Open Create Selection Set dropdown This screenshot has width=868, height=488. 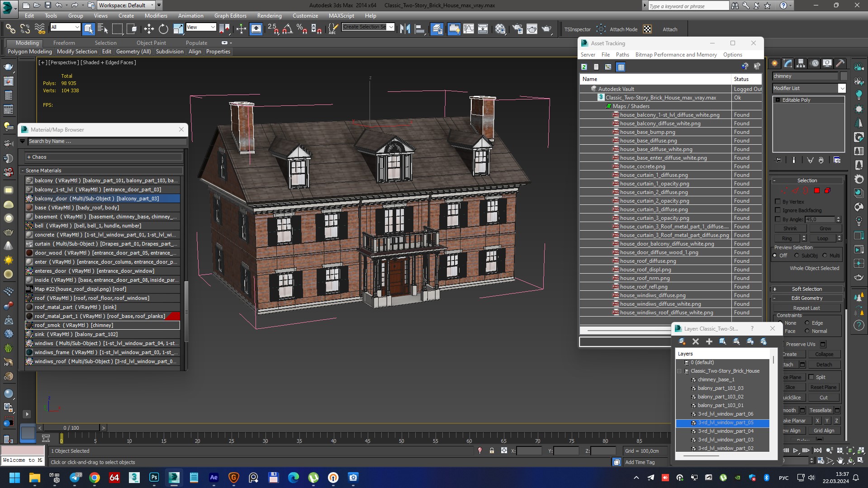pyautogui.click(x=391, y=27)
